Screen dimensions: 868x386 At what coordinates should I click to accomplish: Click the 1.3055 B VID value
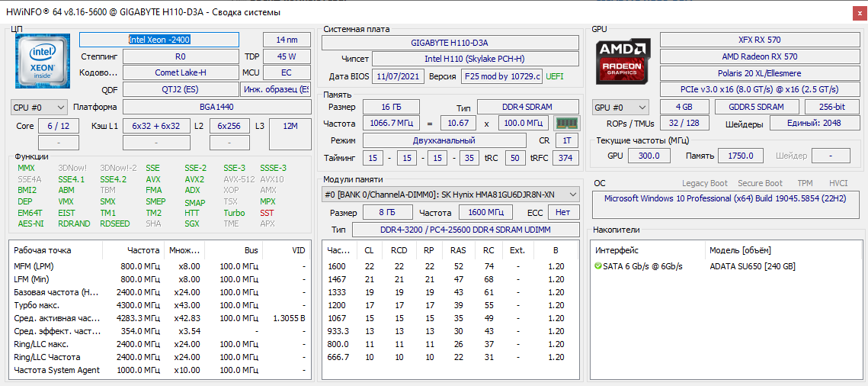(289, 318)
